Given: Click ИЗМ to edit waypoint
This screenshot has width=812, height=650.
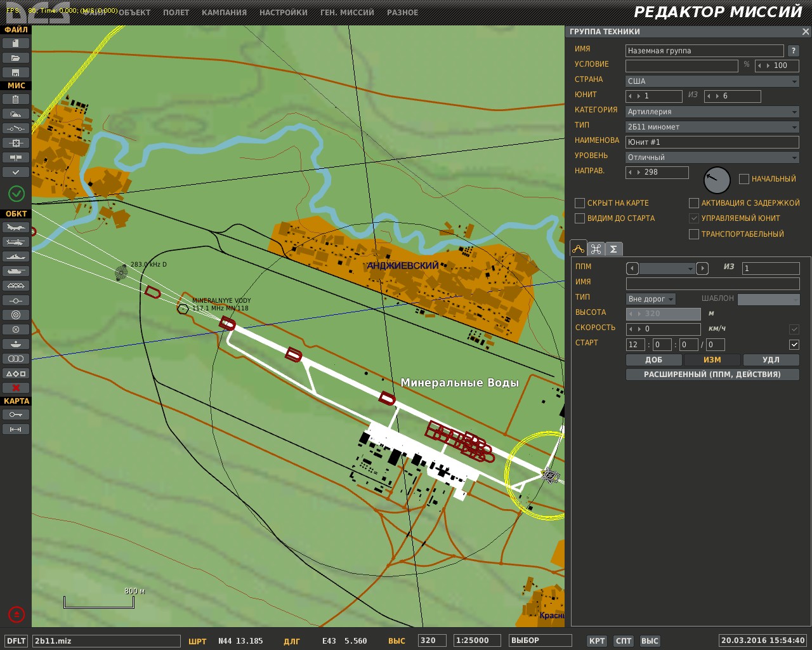Looking at the screenshot, I should [712, 360].
